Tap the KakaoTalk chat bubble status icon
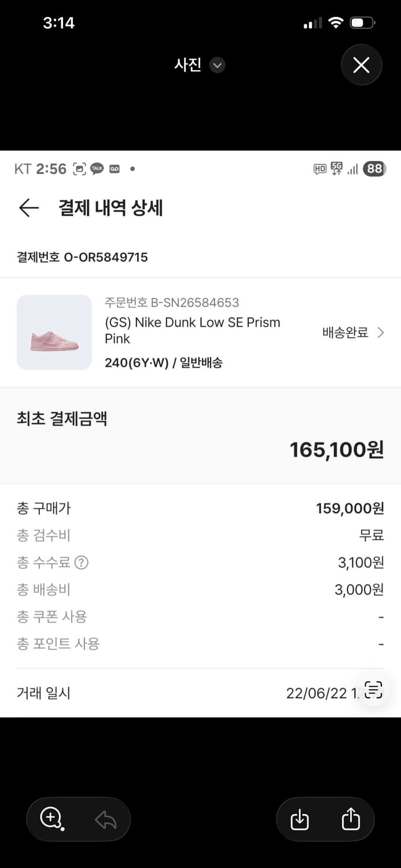The image size is (401, 868). (97, 168)
